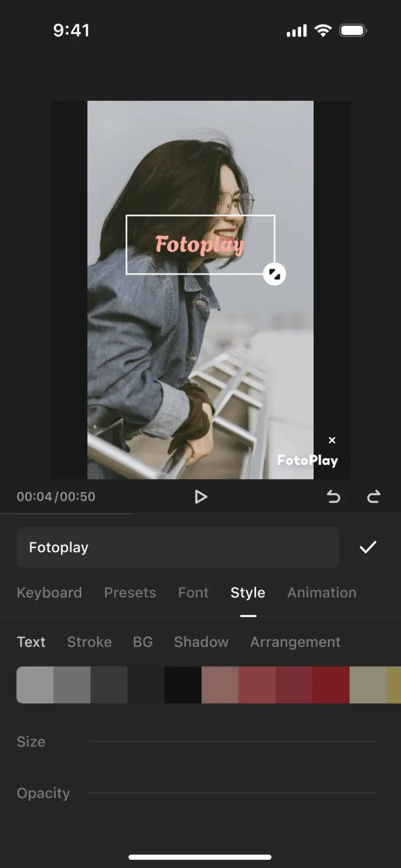Image resolution: width=401 pixels, height=868 pixels.
Task: Pick the beige color swatch
Action: tap(368, 685)
